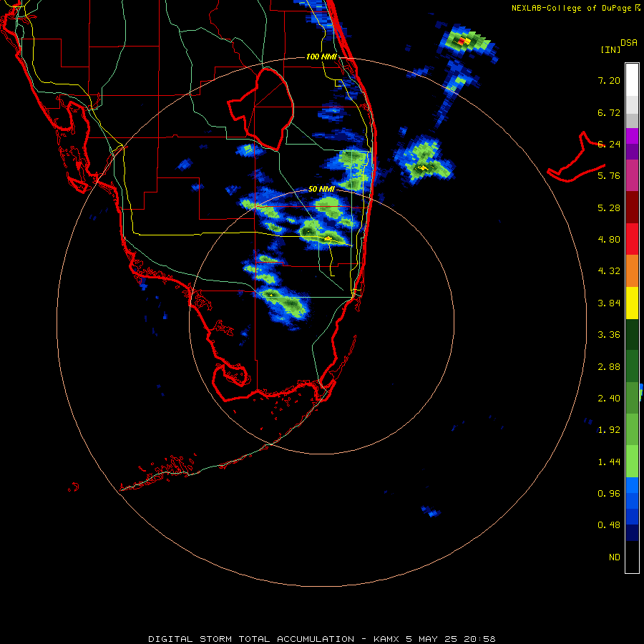
Task: Select the 2.40 legend value
Action: tap(609, 399)
